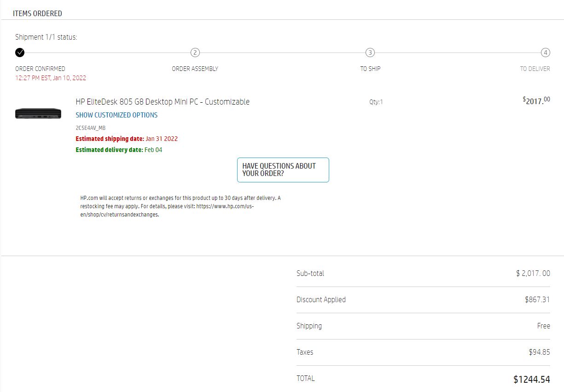The height and width of the screenshot is (392, 564).
Task: Click the Estimated delivery date text
Action: tap(119, 150)
